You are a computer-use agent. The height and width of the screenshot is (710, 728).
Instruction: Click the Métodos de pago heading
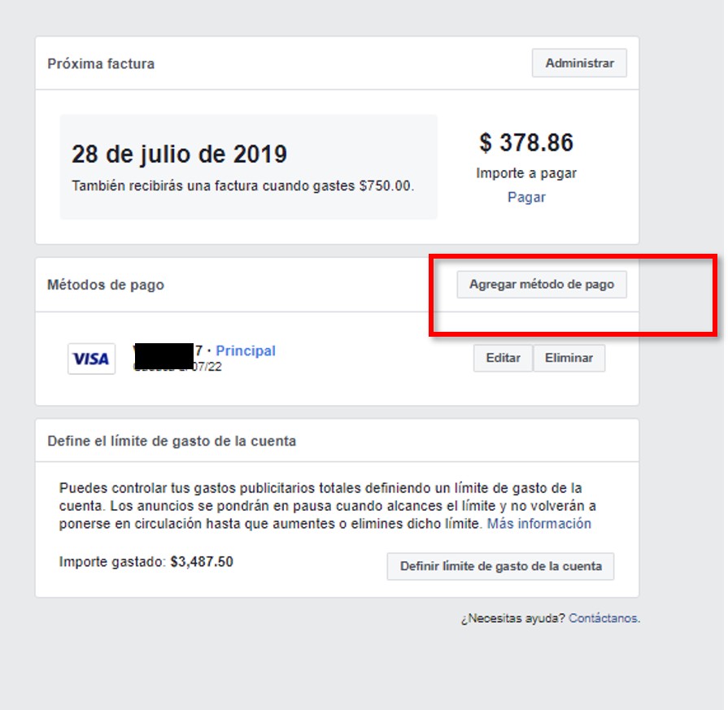point(106,285)
